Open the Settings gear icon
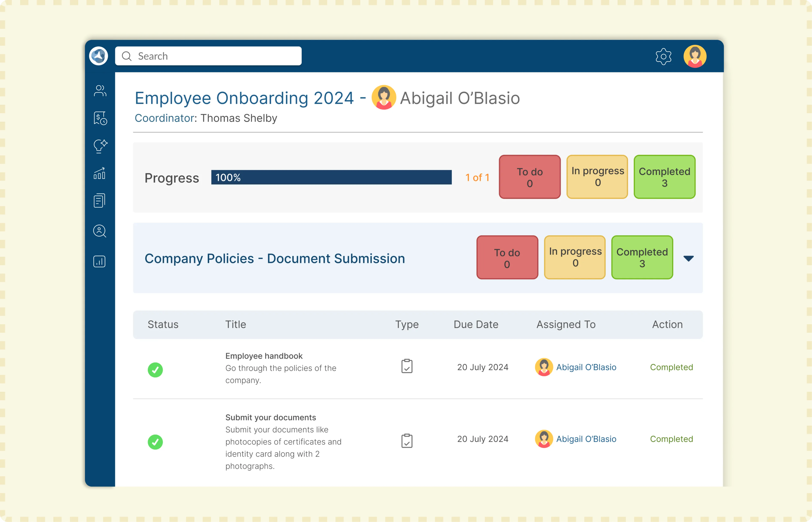 pyautogui.click(x=663, y=57)
